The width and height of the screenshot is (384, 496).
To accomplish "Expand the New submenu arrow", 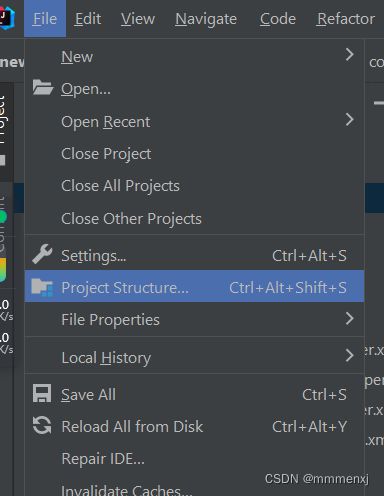I will coord(349,54).
